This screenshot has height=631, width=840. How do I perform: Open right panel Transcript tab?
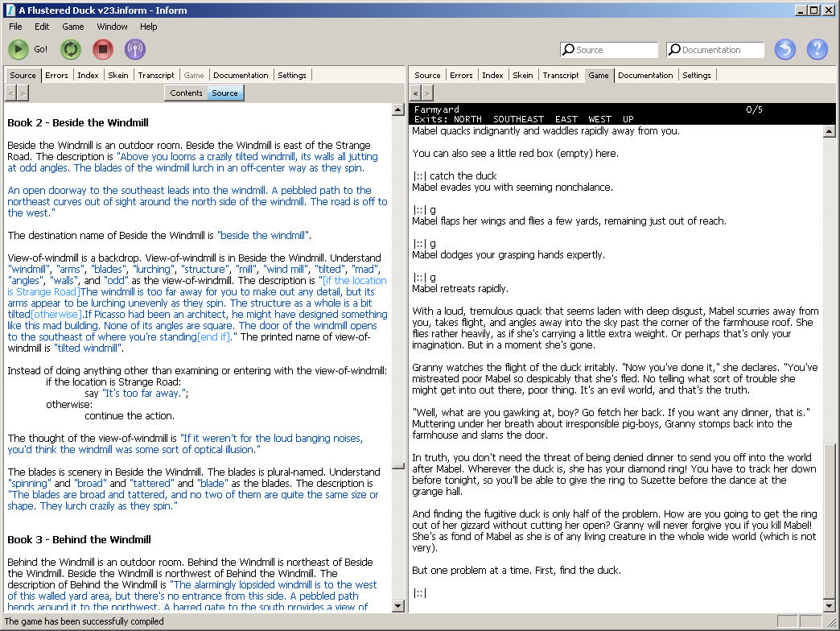coord(561,75)
